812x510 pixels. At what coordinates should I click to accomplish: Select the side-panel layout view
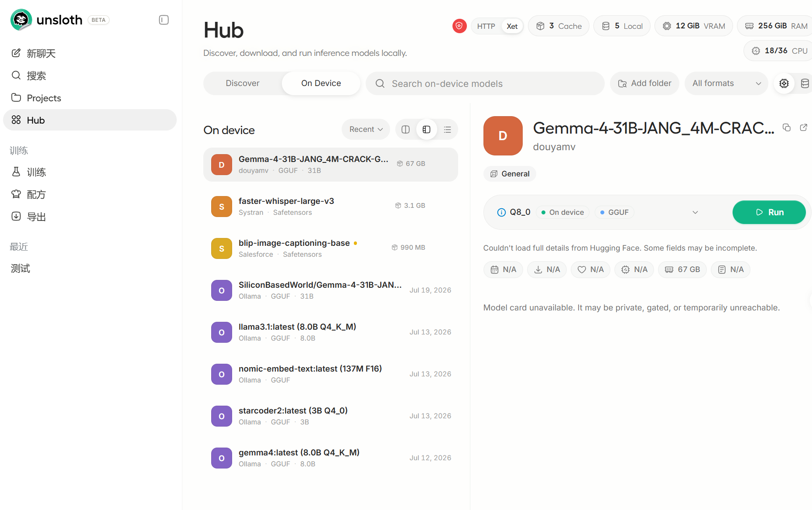426,129
